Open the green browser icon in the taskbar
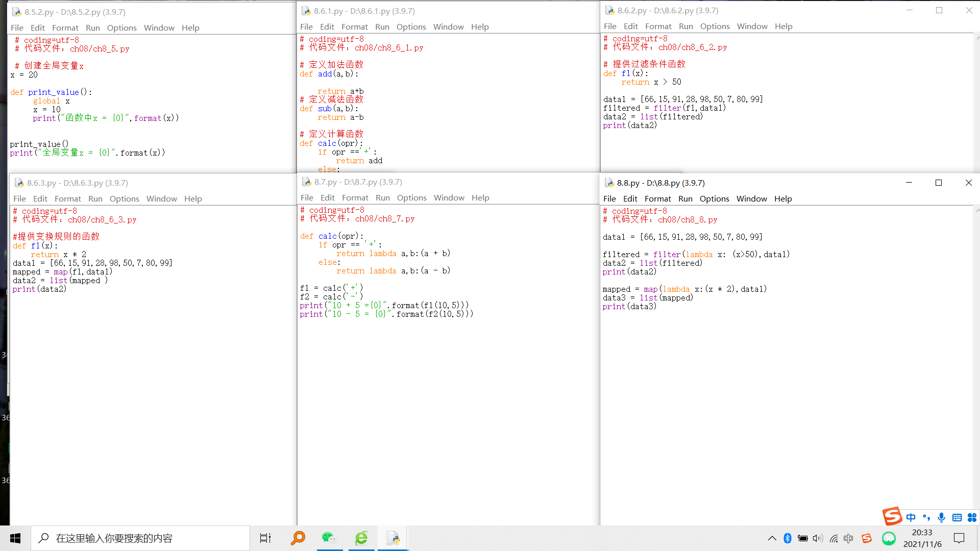 (361, 538)
